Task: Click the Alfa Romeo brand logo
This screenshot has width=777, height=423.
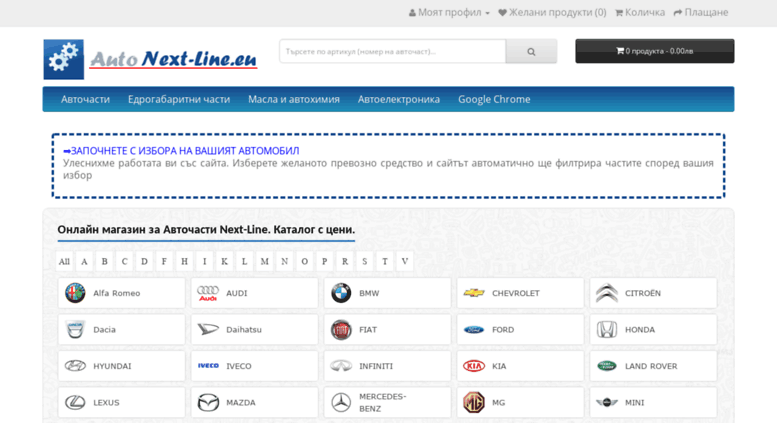Action: [x=75, y=293]
